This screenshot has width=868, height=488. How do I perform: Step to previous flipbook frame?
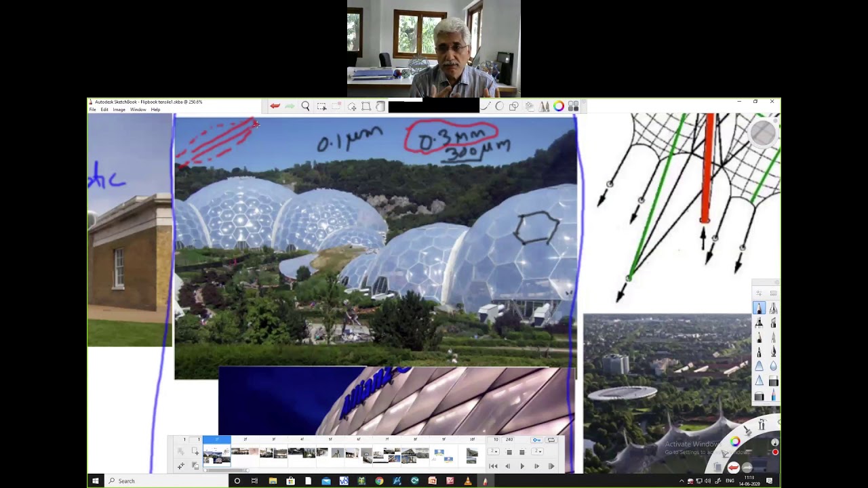coord(508,466)
